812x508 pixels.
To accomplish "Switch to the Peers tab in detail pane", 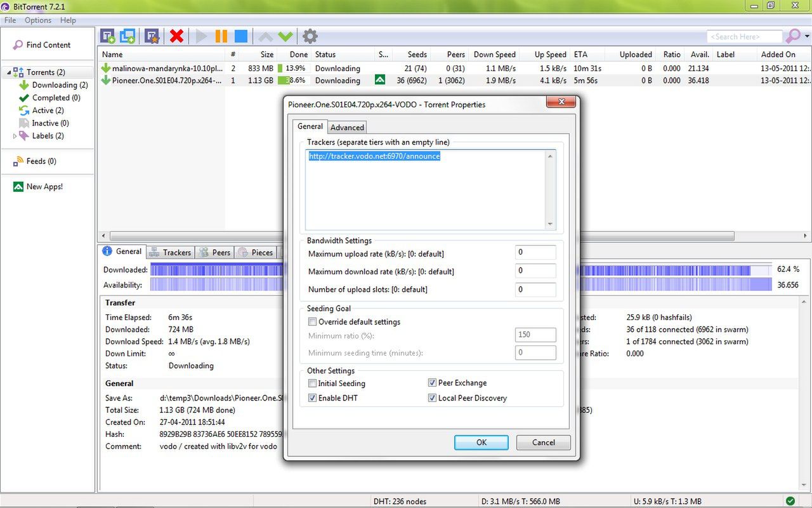I will point(214,252).
